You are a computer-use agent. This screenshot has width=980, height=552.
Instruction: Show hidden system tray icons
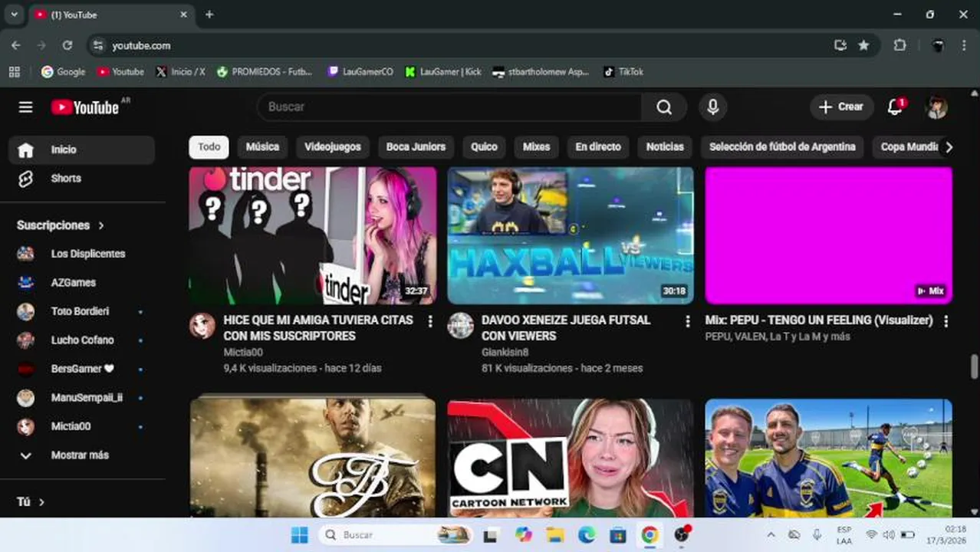(771, 534)
